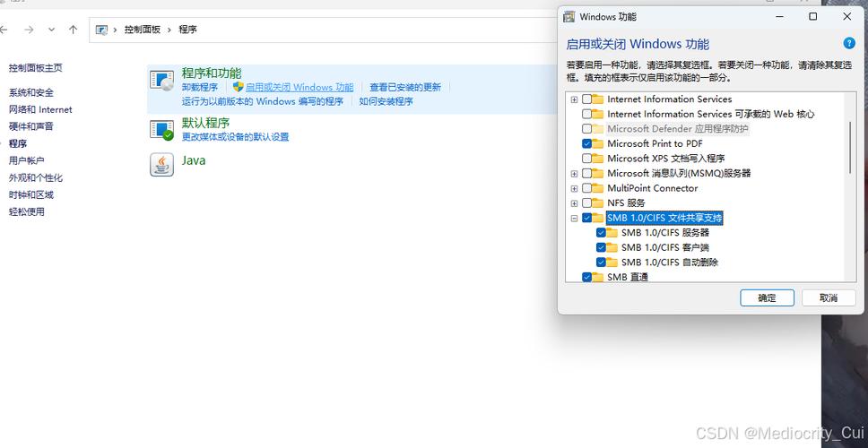
Task: Click 控制面板 breadcrumb in address bar
Action: (143, 30)
